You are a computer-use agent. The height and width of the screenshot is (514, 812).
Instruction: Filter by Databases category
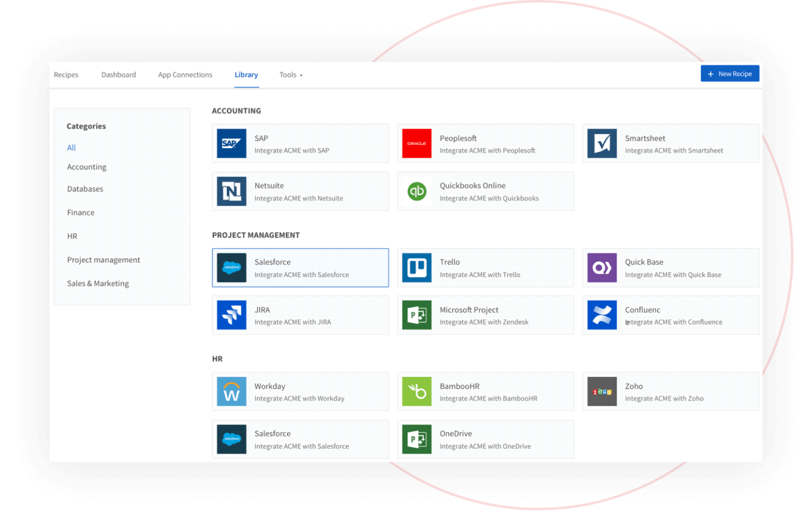coord(86,189)
